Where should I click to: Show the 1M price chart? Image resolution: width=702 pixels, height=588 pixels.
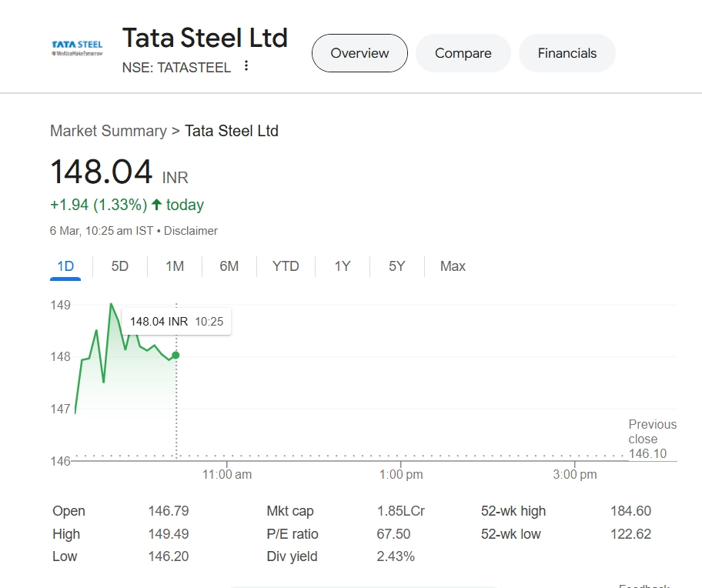(x=175, y=266)
